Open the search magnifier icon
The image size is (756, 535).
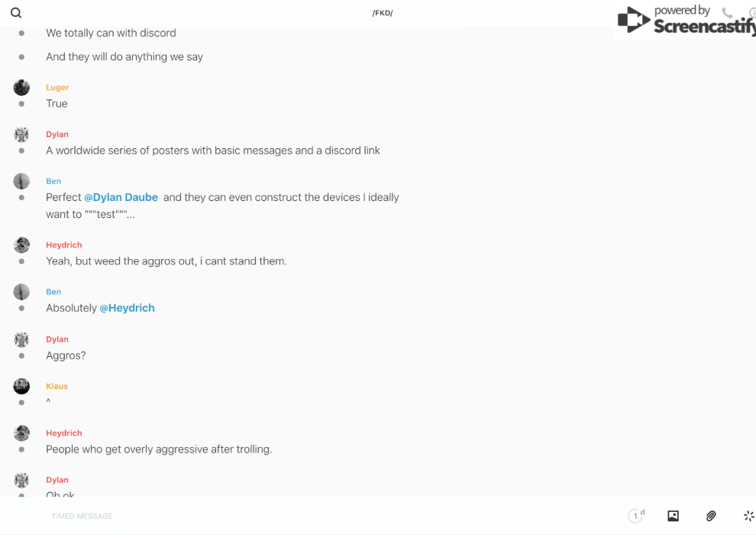coord(16,13)
